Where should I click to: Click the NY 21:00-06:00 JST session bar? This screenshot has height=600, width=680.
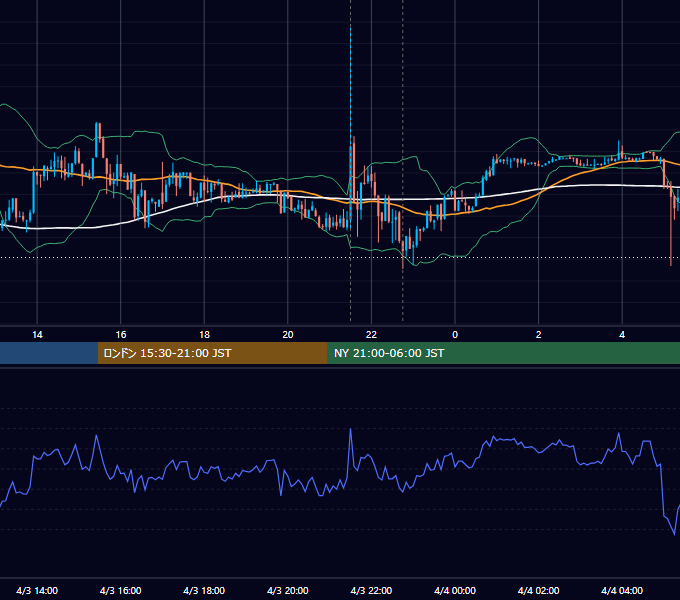503,353
